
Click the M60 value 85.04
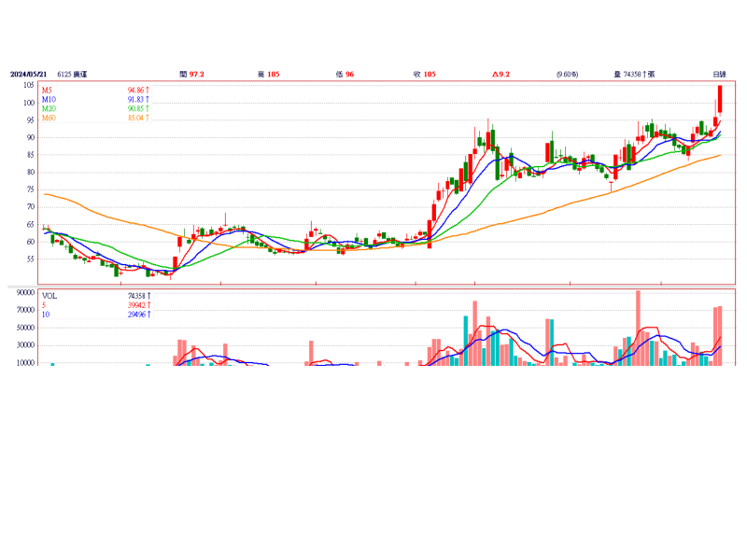(138, 119)
